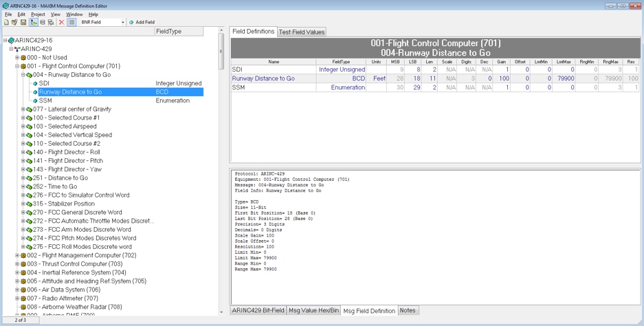Image resolution: width=644 pixels, height=326 pixels.
Task: Delete the selected item with the red X
Action: point(61,22)
